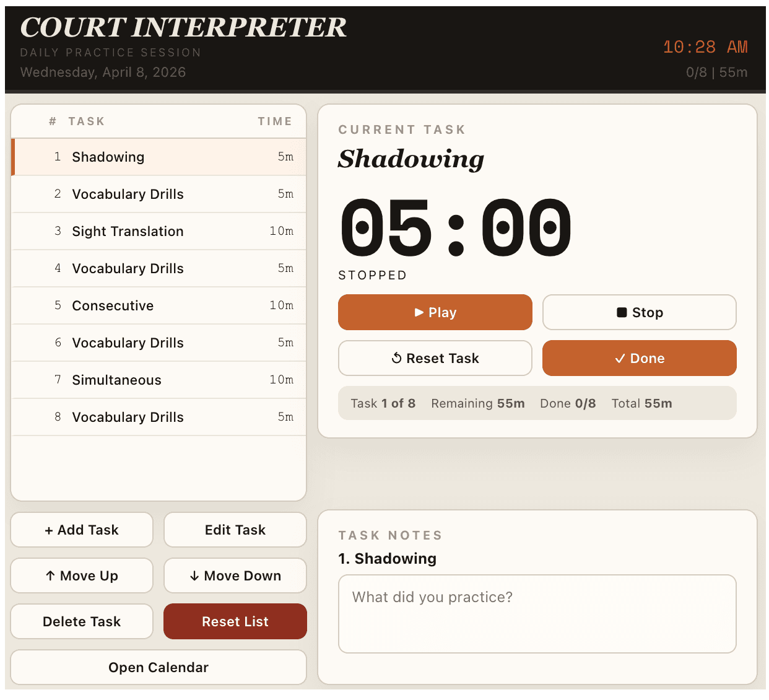Delete the selected task
The image size is (769, 700).
pyautogui.click(x=81, y=621)
